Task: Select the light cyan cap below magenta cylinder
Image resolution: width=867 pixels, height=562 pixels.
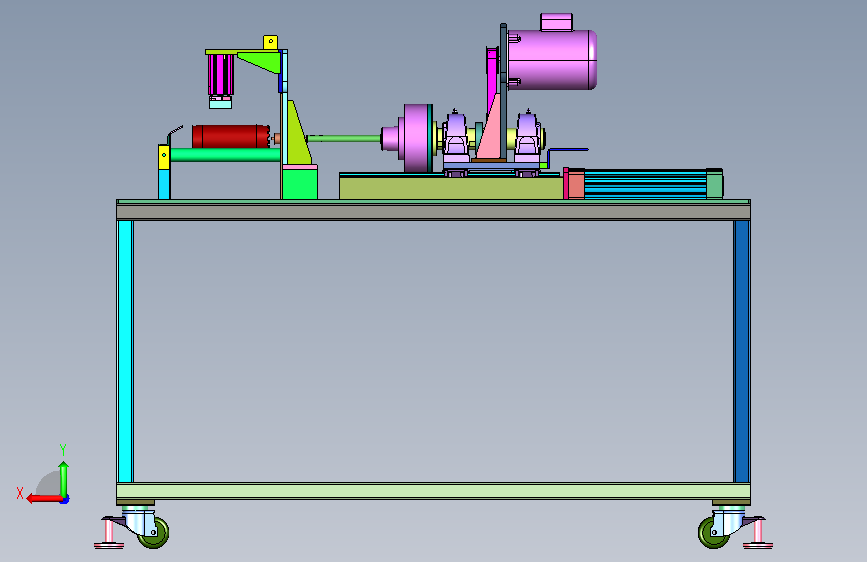Action: tap(220, 103)
